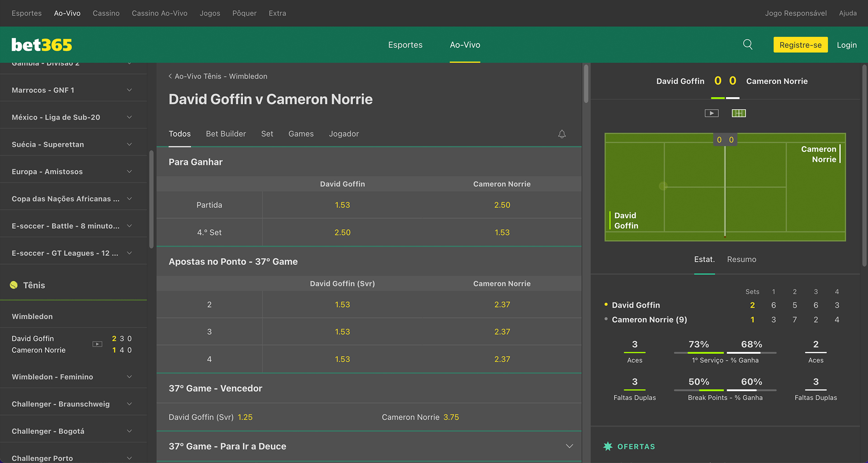
Task: Click the notification bell icon
Action: 562,134
